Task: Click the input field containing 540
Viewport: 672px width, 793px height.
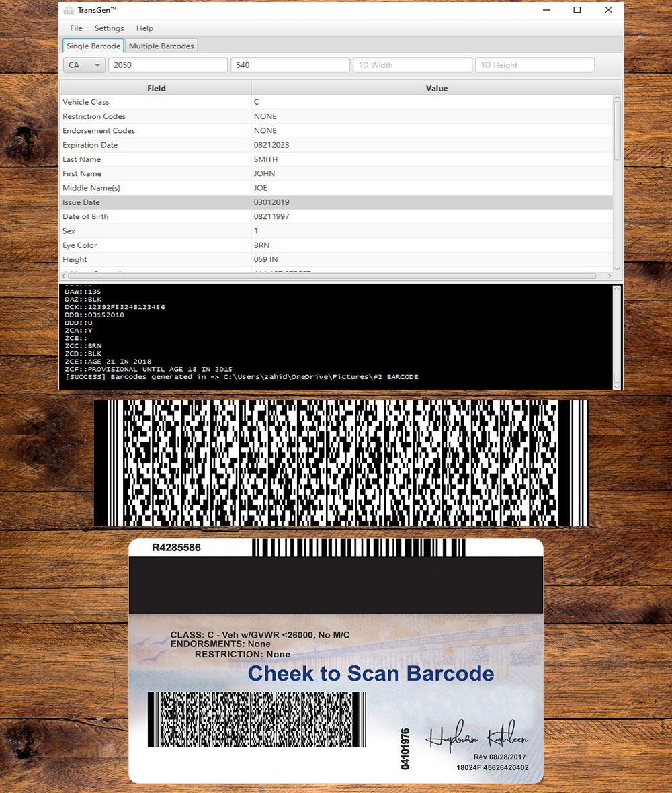Action: (x=290, y=65)
